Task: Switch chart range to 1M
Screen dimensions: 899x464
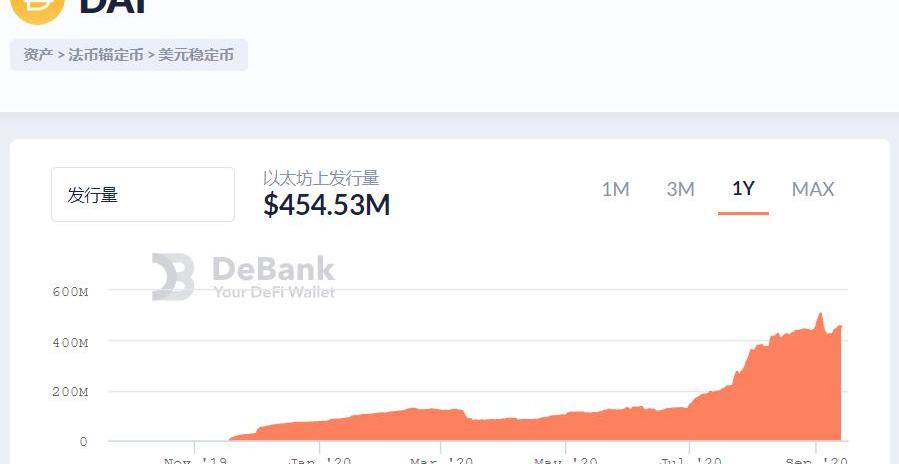Action: pos(615,189)
